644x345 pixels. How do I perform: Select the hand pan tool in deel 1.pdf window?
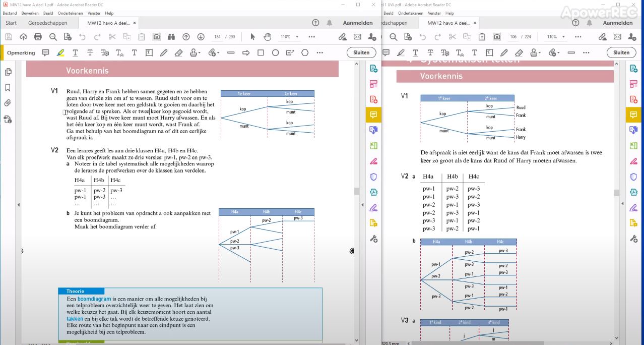click(268, 37)
